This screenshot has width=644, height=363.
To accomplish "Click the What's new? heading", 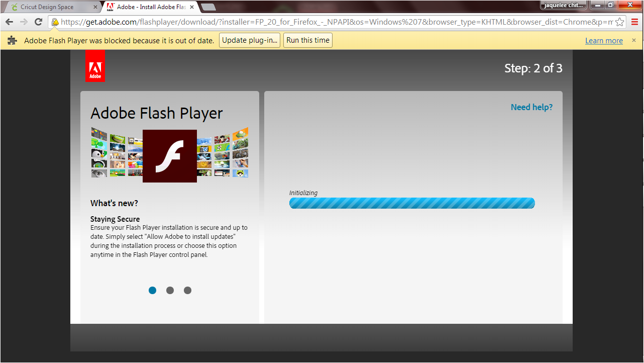I will (x=114, y=203).
